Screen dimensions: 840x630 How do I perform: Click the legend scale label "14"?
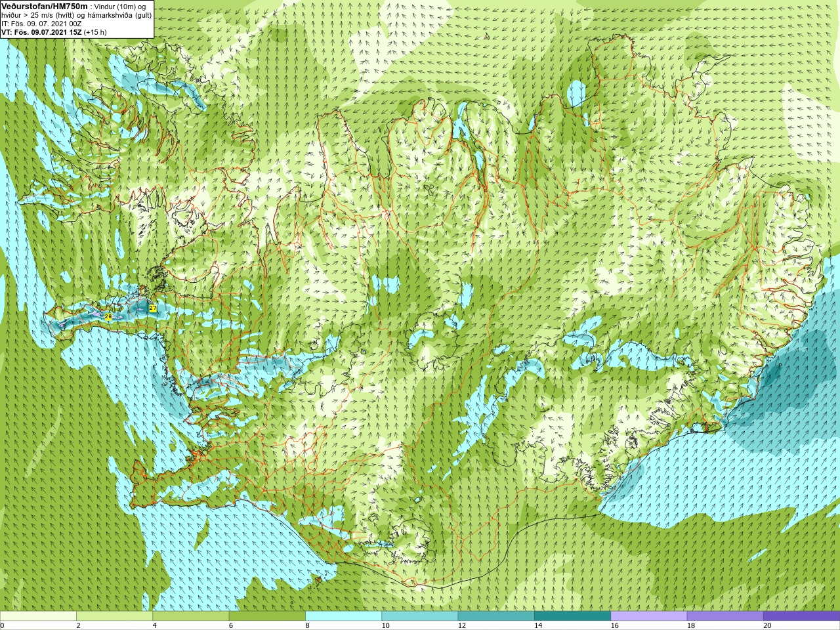(x=538, y=625)
